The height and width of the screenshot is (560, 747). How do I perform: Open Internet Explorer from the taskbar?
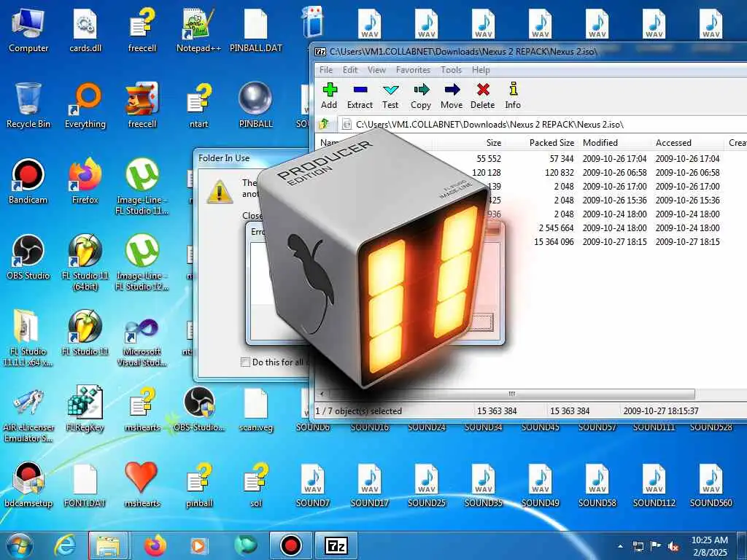(64, 545)
